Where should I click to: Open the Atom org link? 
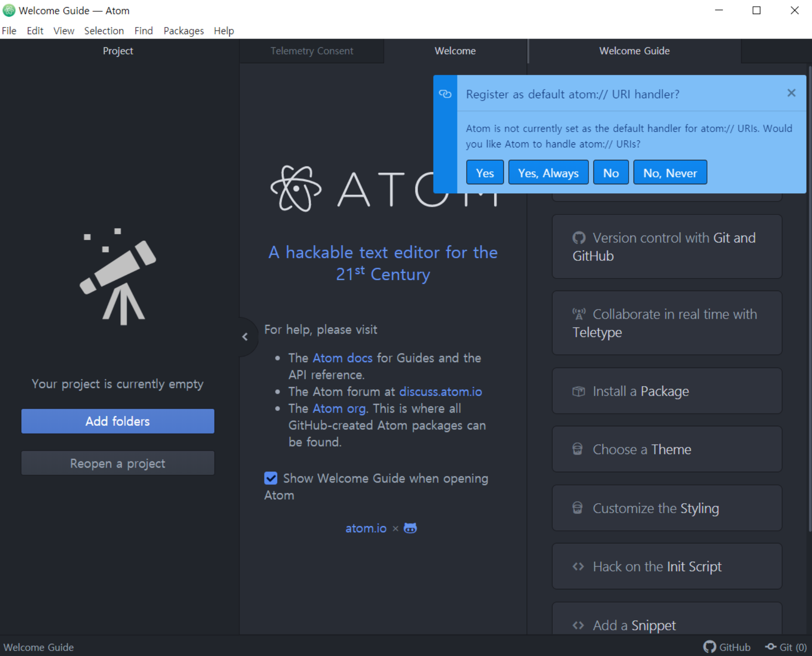[x=339, y=409]
